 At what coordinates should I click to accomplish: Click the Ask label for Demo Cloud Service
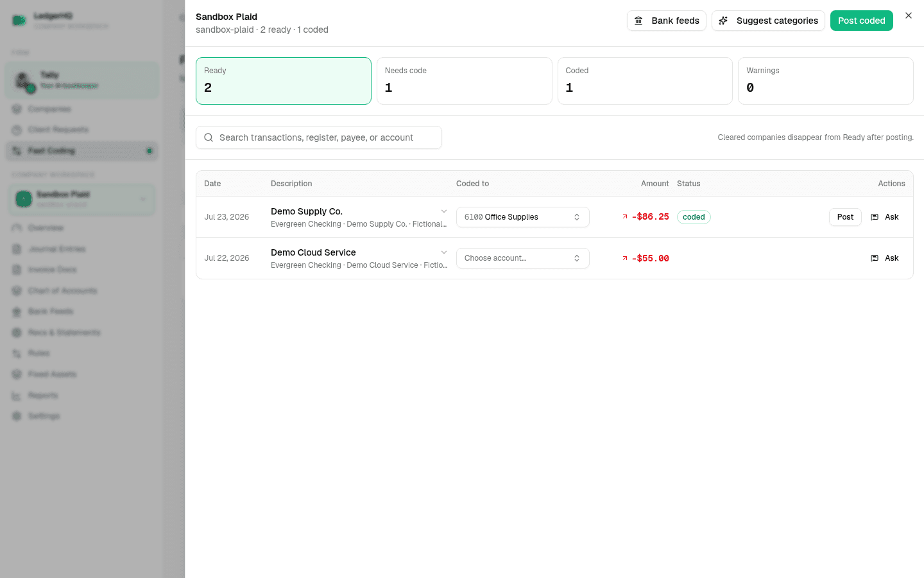coord(892,258)
